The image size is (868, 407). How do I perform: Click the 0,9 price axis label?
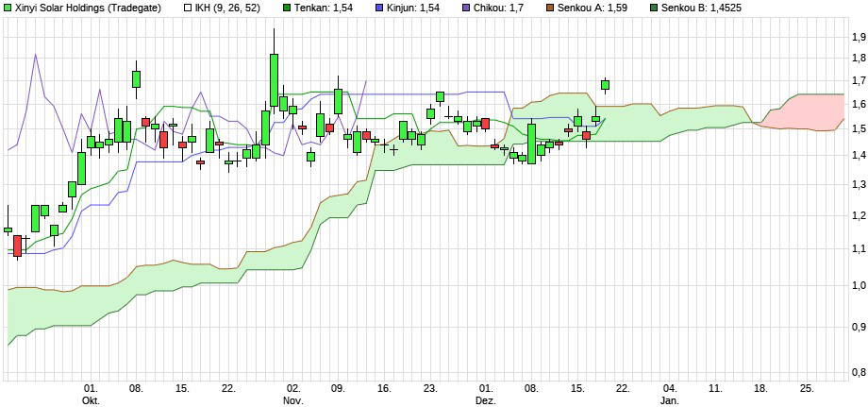tap(860, 326)
